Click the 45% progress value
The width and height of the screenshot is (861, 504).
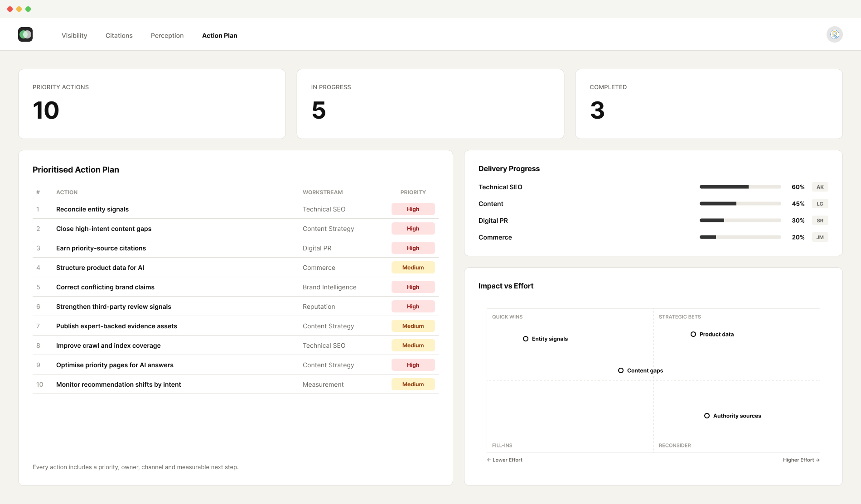click(798, 204)
